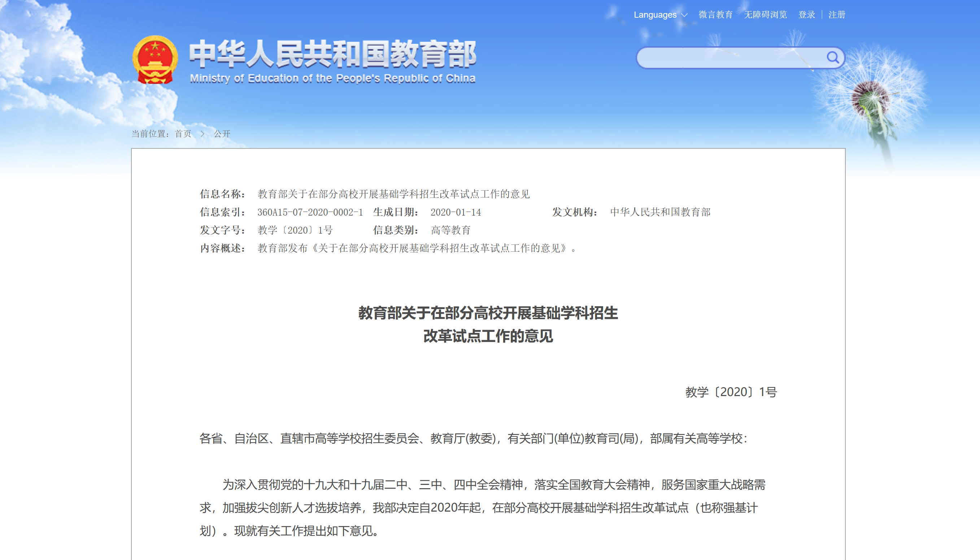The width and height of the screenshot is (980, 560).
Task: Click the date 2020-01-14
Action: coord(456,212)
